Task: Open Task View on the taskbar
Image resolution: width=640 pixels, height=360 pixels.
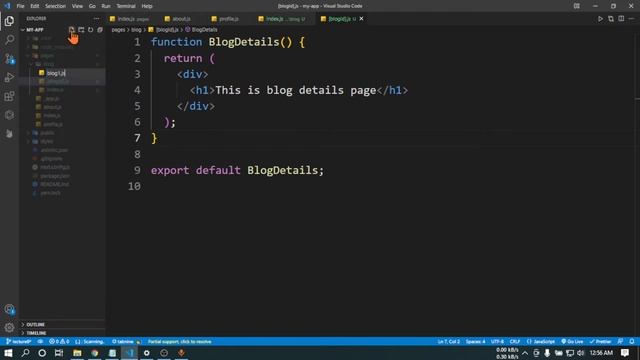Action: pos(59,353)
